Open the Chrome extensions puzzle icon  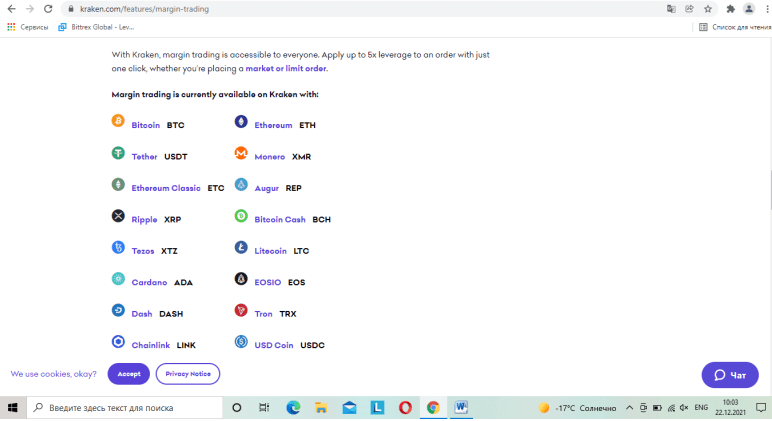coord(730,9)
